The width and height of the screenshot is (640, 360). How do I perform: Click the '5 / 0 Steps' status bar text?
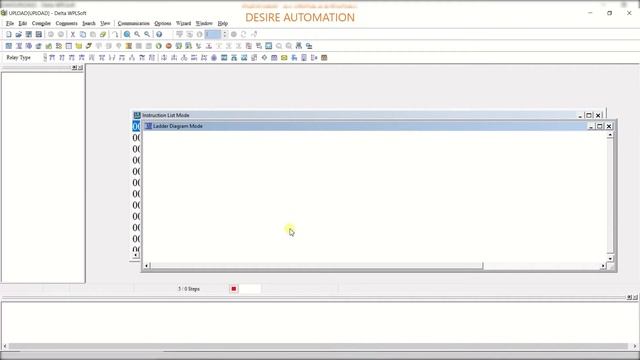pyautogui.click(x=189, y=289)
